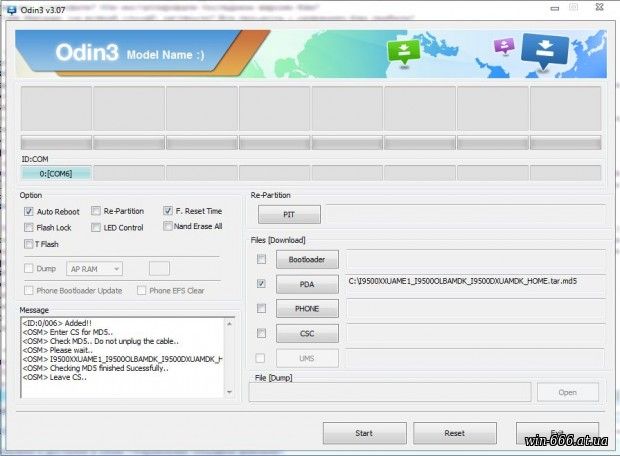Toggle the F. Reset Time checkbox

pos(168,210)
